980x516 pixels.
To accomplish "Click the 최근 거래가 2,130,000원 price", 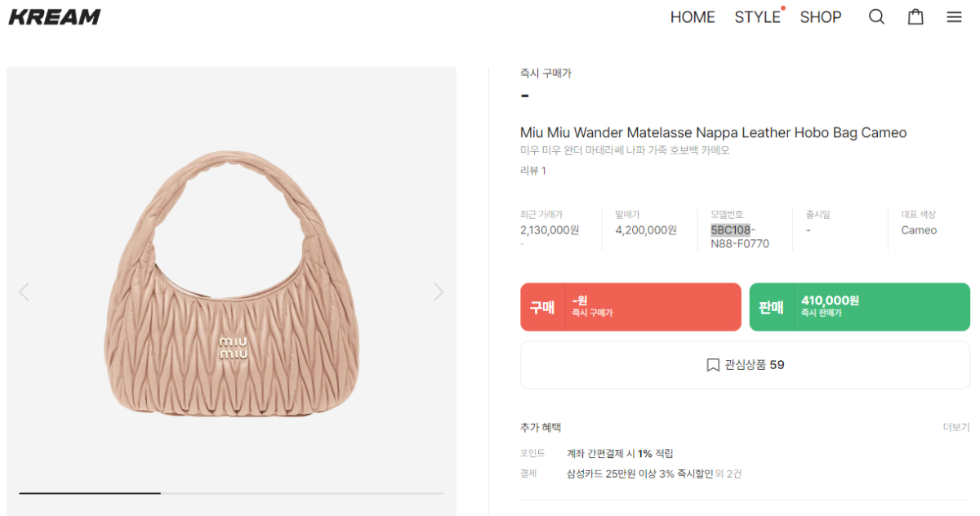I will 550,230.
